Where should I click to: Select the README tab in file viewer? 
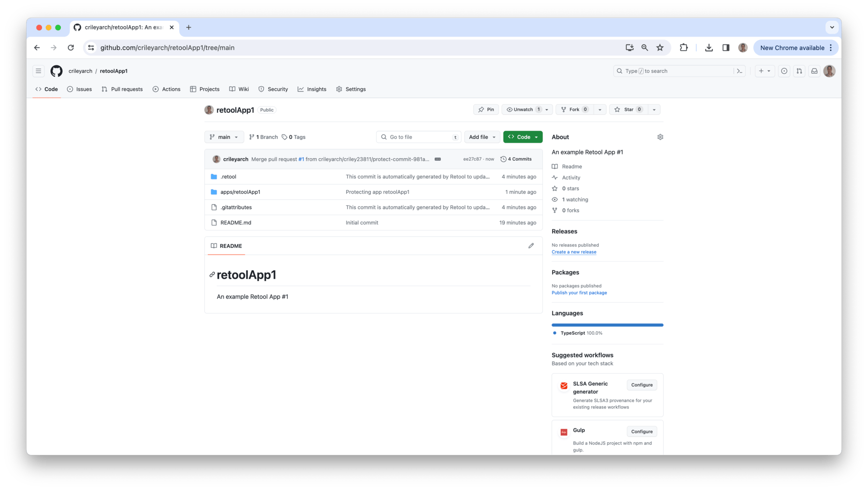pos(226,246)
